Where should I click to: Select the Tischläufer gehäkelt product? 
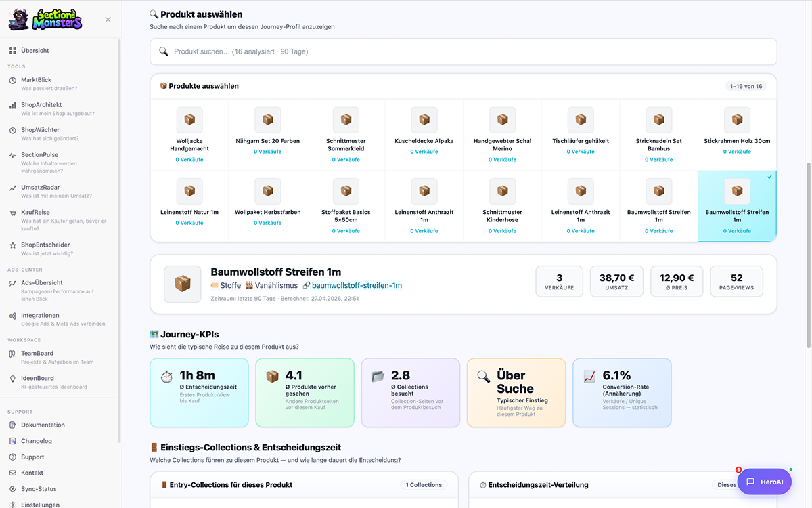click(x=581, y=135)
